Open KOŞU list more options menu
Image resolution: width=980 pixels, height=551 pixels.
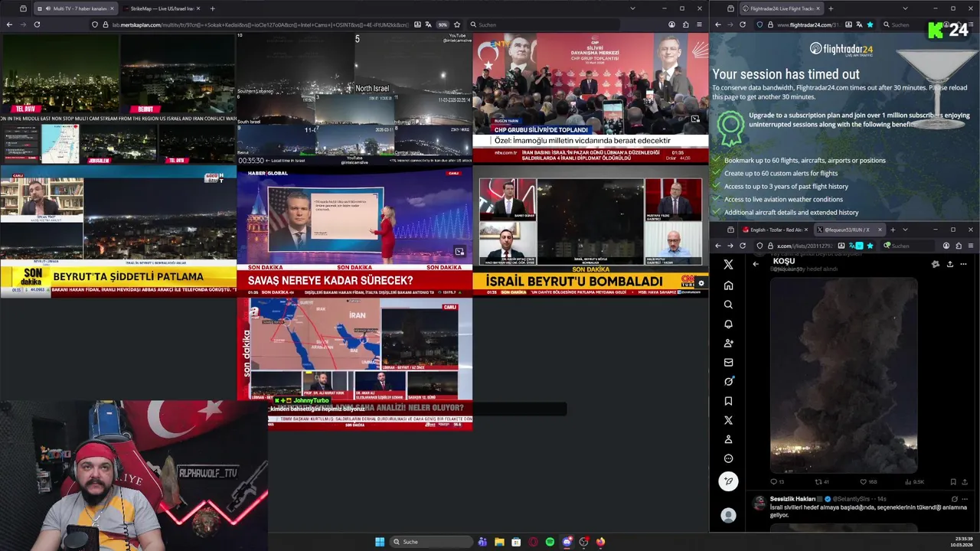tap(963, 264)
